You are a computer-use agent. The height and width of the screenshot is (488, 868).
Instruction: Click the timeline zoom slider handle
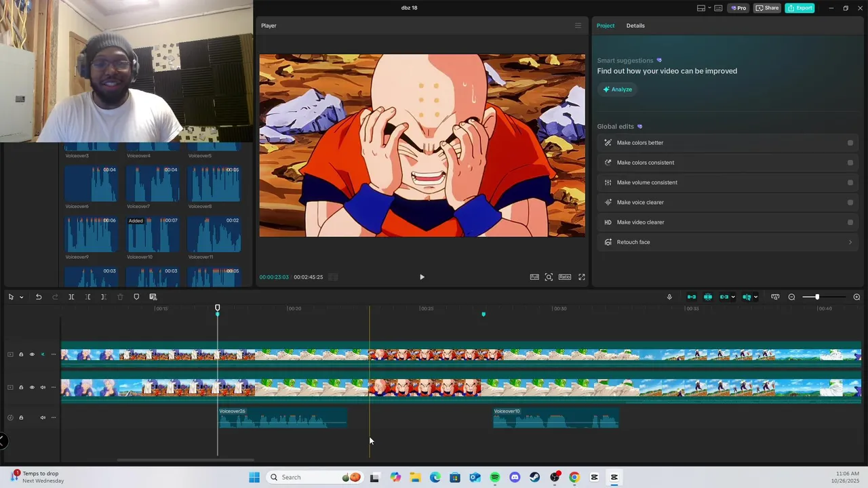tap(817, 297)
